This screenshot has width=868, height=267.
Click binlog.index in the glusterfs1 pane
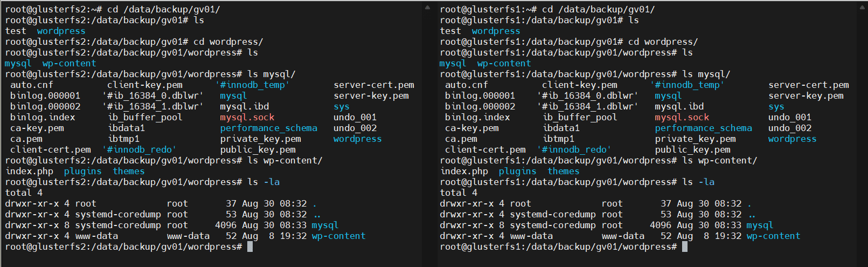click(477, 117)
